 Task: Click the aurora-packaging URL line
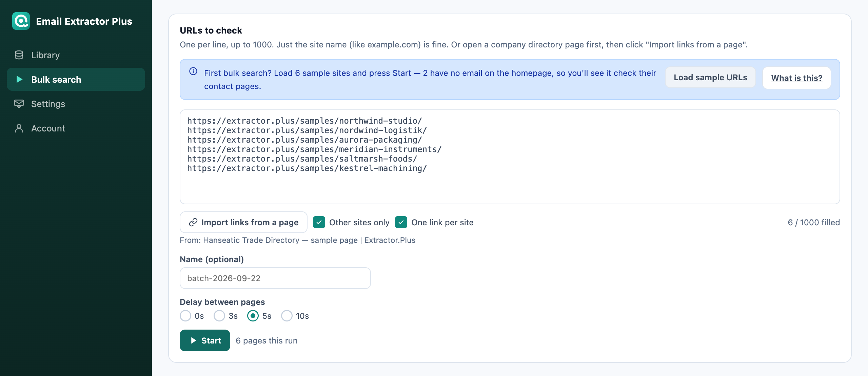pos(304,140)
